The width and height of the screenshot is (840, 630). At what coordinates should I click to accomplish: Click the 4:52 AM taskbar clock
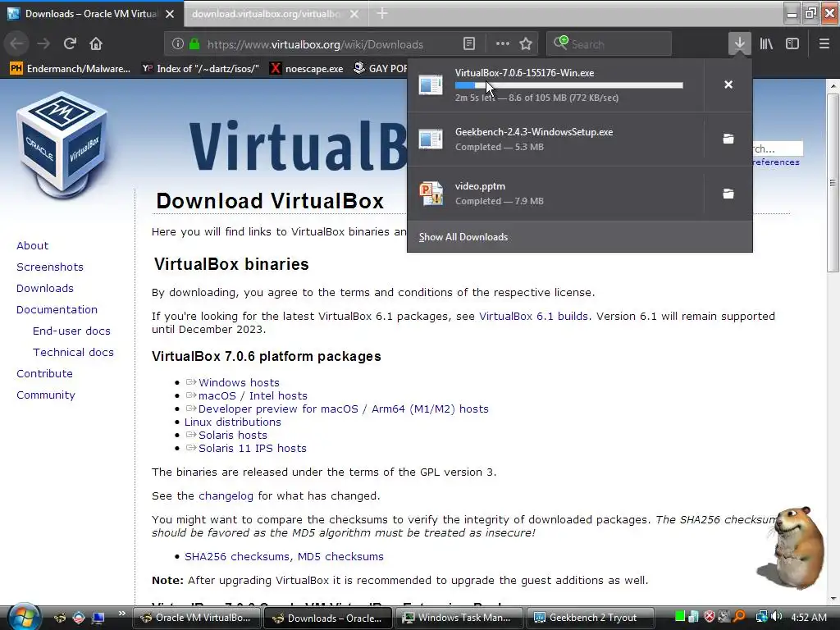808,617
